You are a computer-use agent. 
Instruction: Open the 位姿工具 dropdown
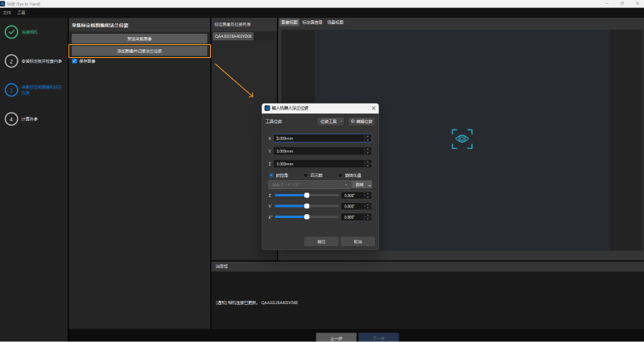(330, 121)
